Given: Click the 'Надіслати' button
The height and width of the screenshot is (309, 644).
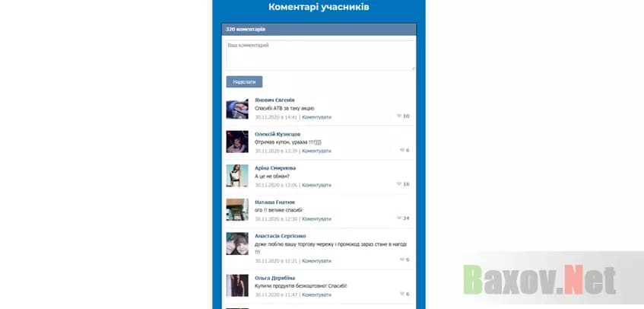Looking at the screenshot, I should click(x=244, y=81).
